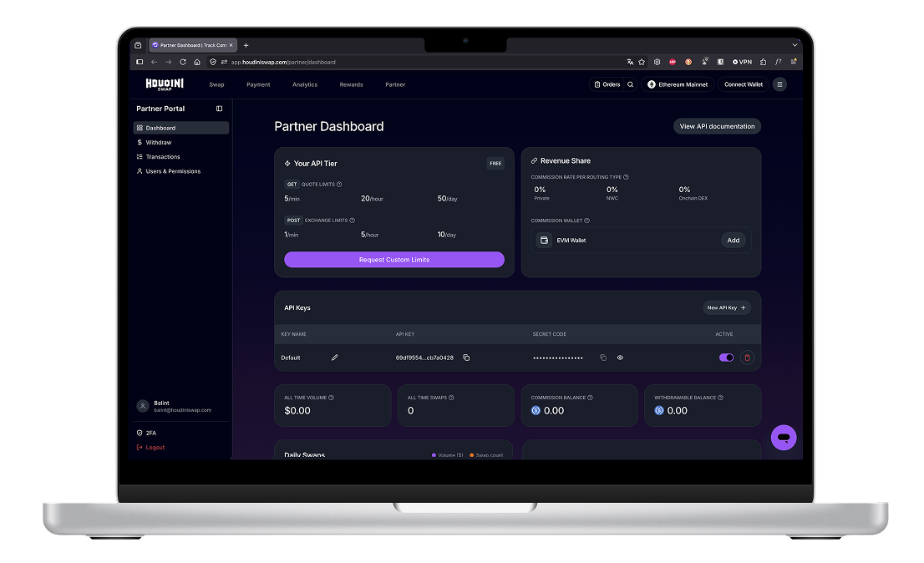Open the Ethereum Mainnet network selector

click(677, 85)
